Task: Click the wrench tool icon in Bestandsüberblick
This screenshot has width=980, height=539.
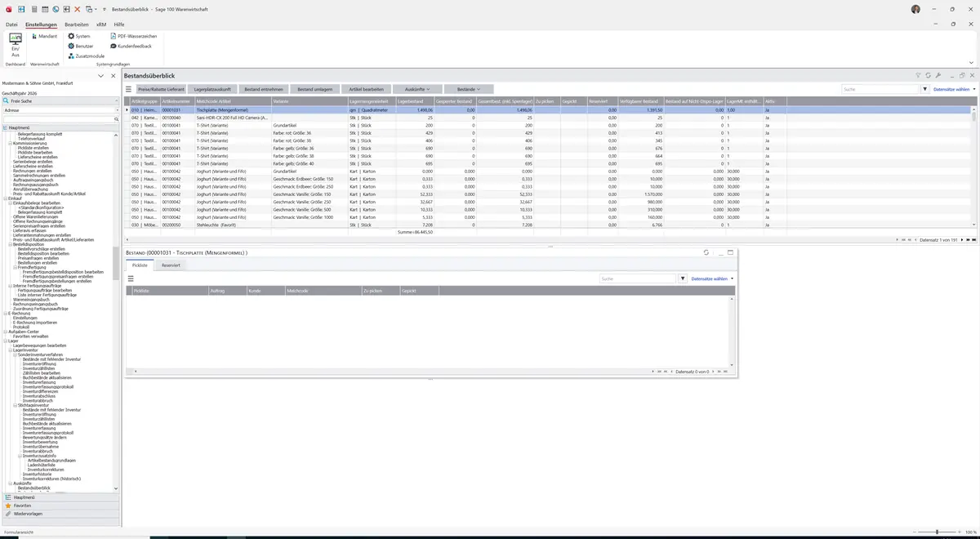Action: tap(938, 75)
